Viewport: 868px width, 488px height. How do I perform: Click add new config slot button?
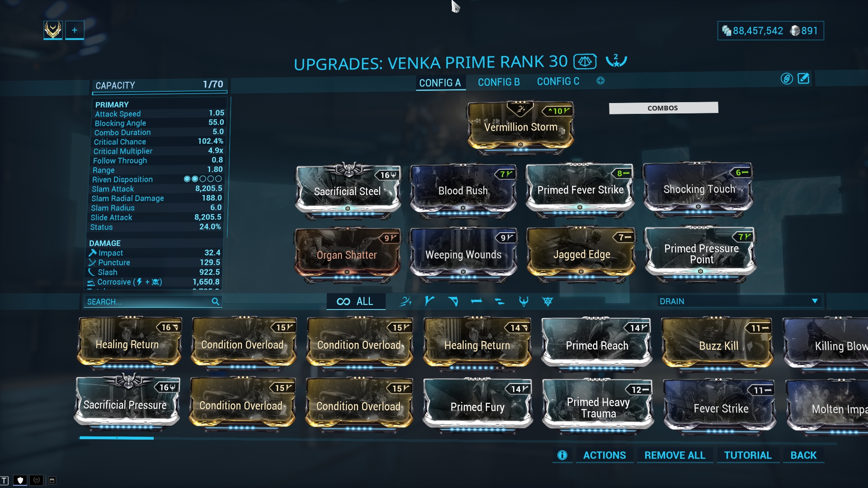pyautogui.click(x=600, y=81)
